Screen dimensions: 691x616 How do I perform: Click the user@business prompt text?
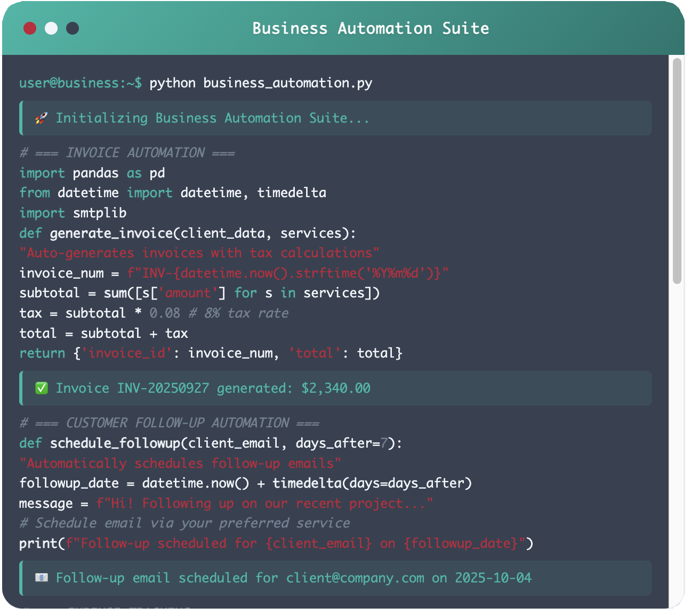pos(81,83)
